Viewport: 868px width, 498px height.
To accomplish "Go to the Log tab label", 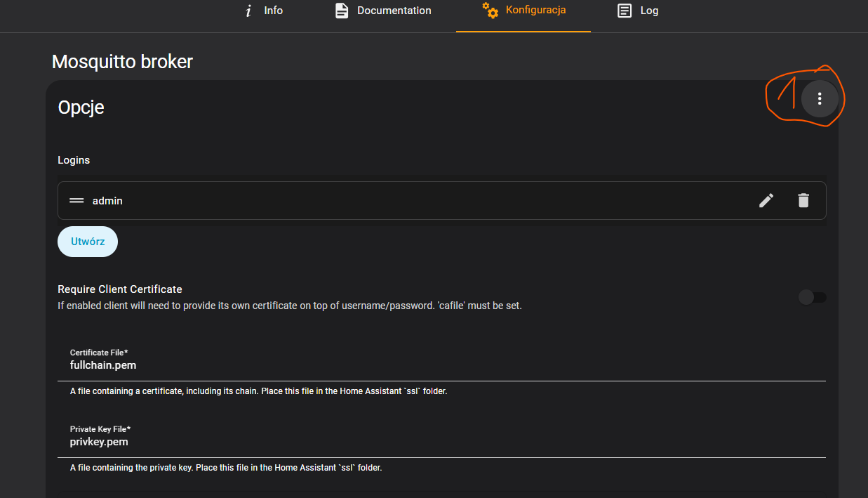I will coord(649,11).
